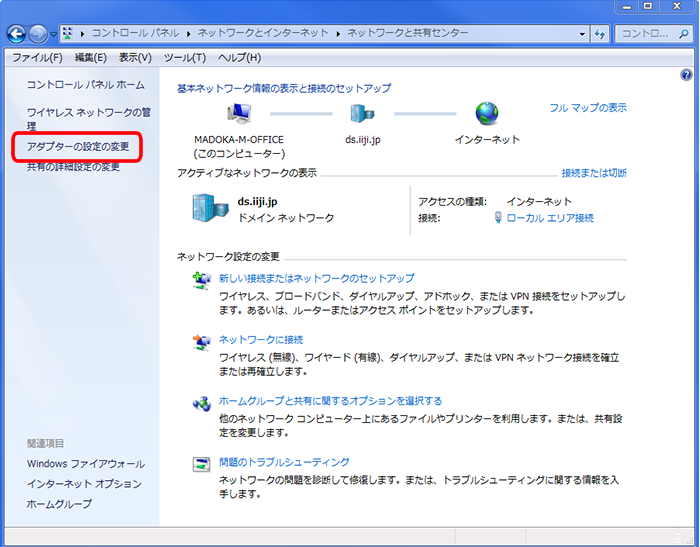The width and height of the screenshot is (700, 547).
Task: Click the refresh button beside address bar
Action: click(x=600, y=34)
